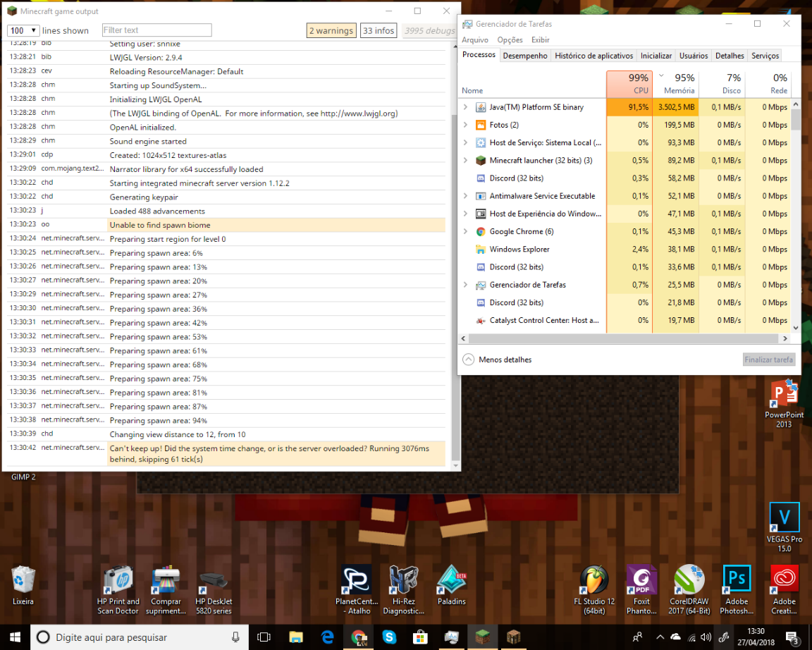Open File Explorer from the taskbar
The width and height of the screenshot is (812, 650).
pyautogui.click(x=296, y=637)
